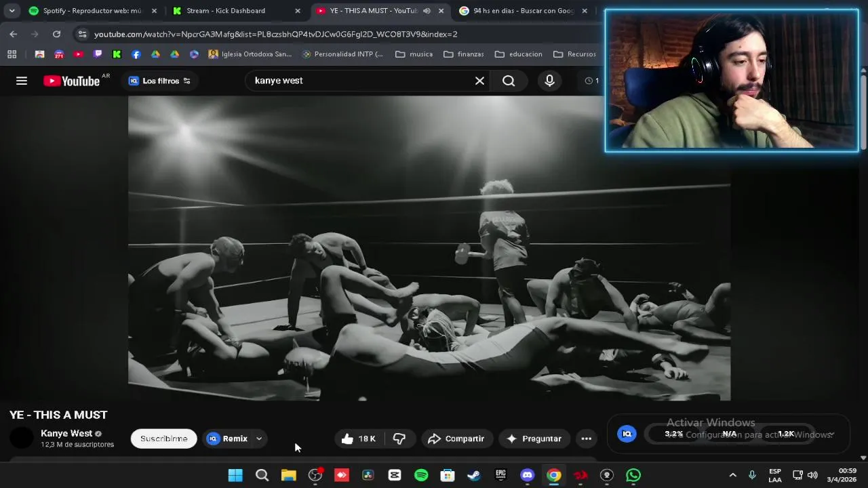Image resolution: width=868 pixels, height=488 pixels.
Task: Open the Los filtros extension button
Action: coord(160,81)
